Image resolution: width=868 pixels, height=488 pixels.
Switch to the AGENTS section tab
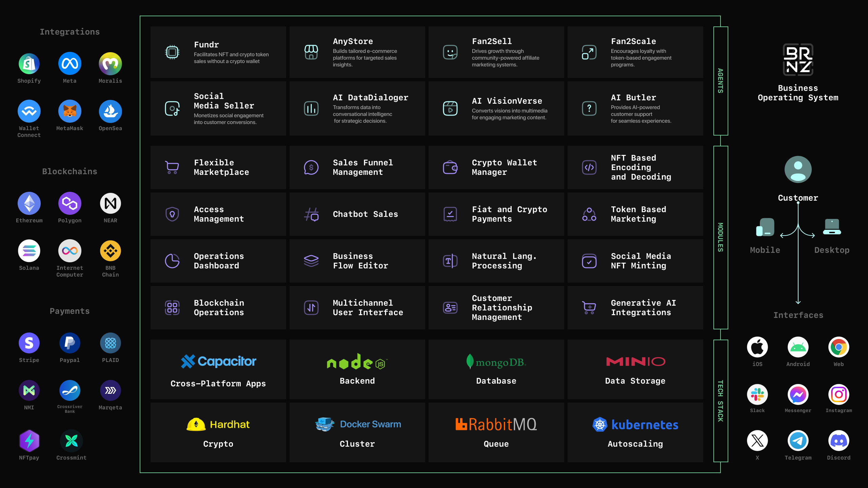(x=721, y=81)
